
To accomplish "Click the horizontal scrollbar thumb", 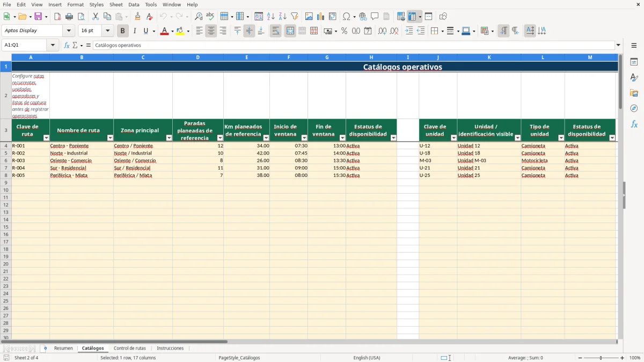I will coord(114,342).
